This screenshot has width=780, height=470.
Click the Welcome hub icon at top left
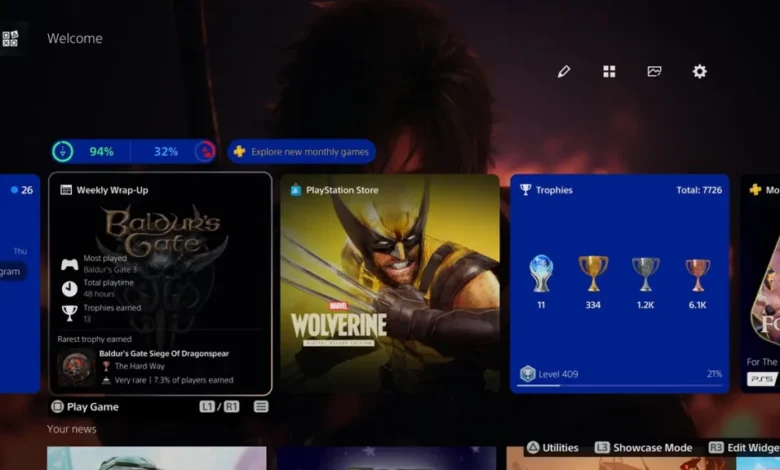click(10, 39)
